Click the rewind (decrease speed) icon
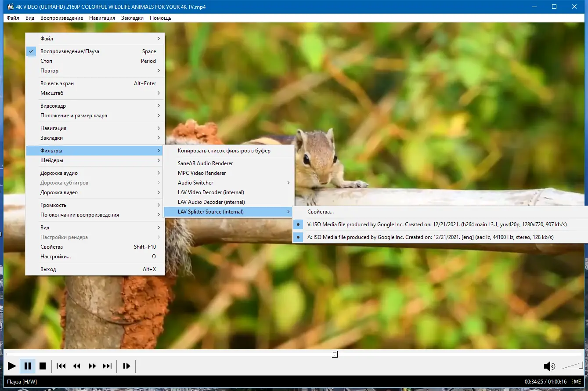588x391 pixels. click(77, 366)
